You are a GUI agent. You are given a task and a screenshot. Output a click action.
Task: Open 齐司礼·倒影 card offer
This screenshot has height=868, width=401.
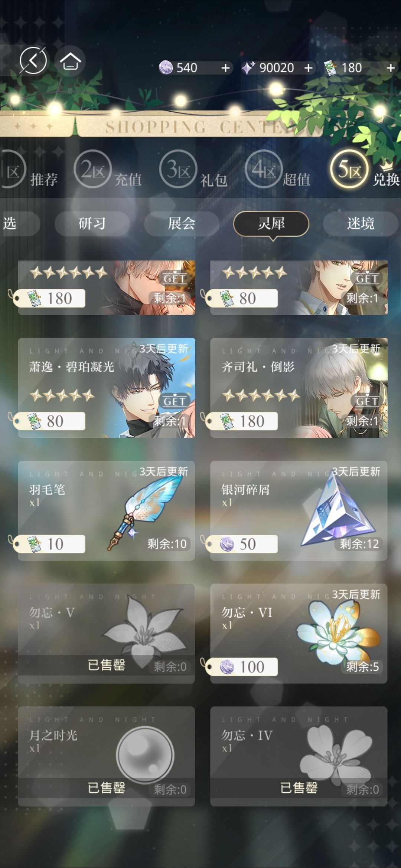[x=299, y=388]
